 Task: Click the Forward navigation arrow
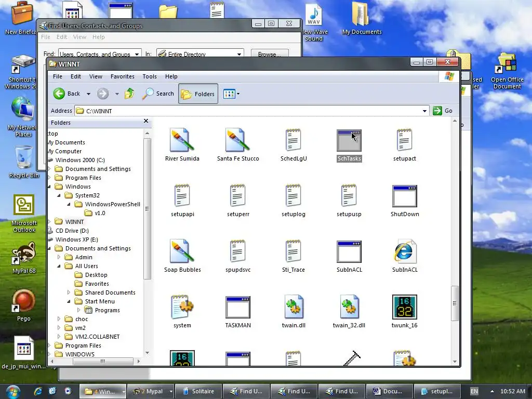tap(103, 94)
